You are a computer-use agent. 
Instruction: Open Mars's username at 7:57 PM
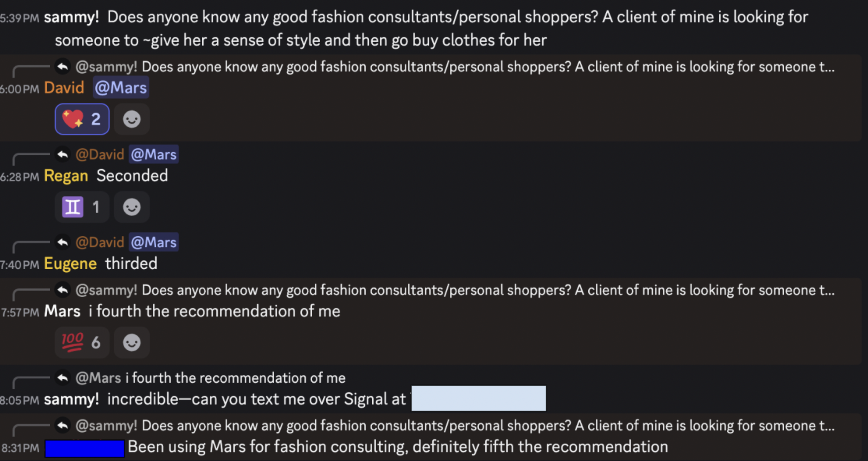pos(62,311)
